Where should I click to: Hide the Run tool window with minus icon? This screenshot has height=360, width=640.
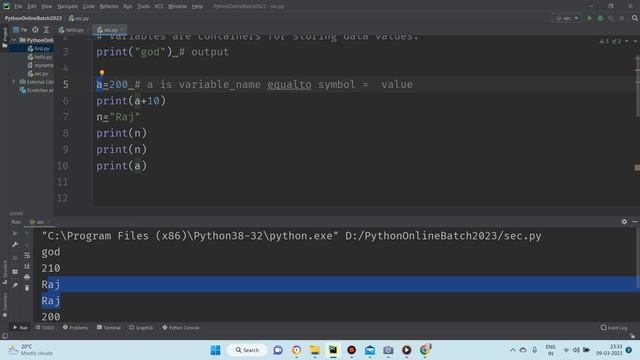click(x=635, y=222)
